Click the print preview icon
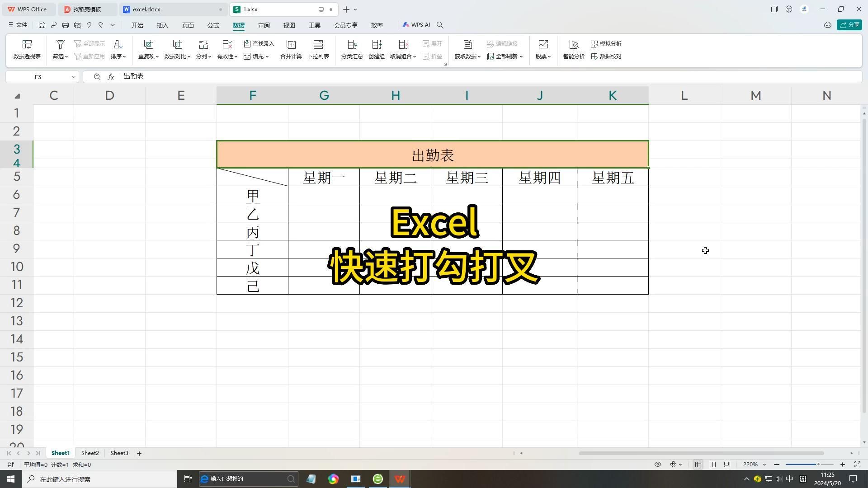 pos(77,25)
